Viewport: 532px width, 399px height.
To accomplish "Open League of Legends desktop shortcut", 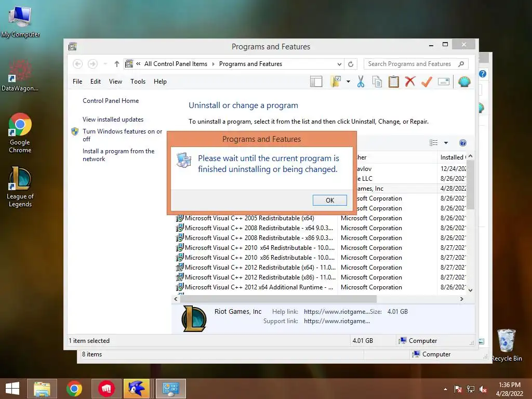I will pyautogui.click(x=20, y=187).
